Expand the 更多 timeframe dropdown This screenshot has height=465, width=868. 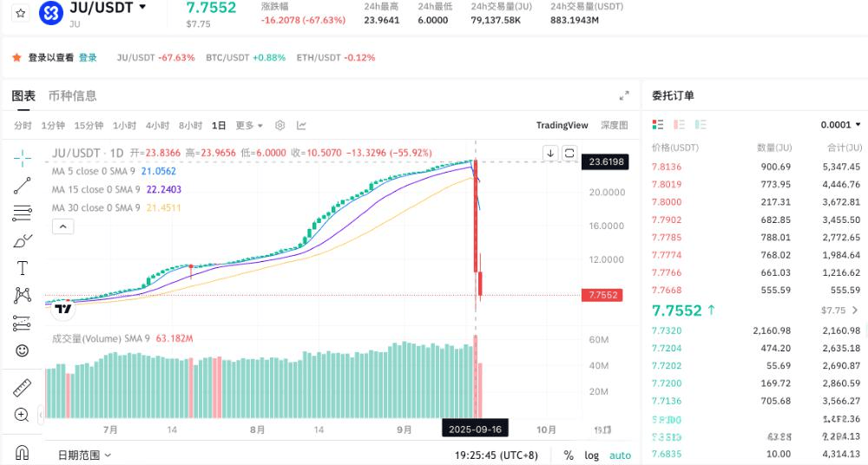[249, 125]
